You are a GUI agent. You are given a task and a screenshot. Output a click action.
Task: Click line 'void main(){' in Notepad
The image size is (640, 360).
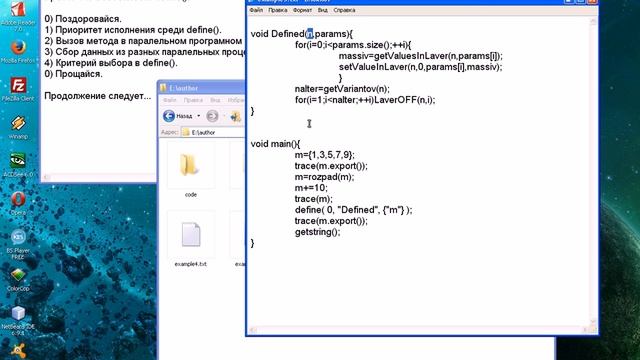[275, 144]
